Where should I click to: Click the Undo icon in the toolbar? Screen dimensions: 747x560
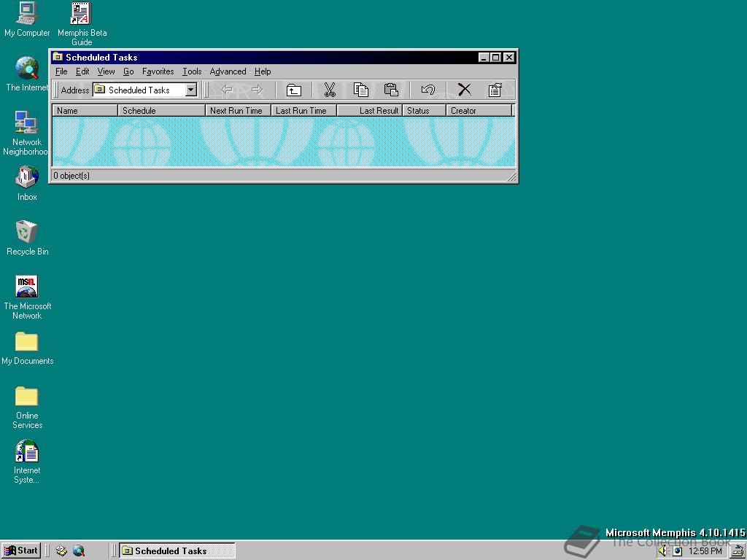coord(427,90)
